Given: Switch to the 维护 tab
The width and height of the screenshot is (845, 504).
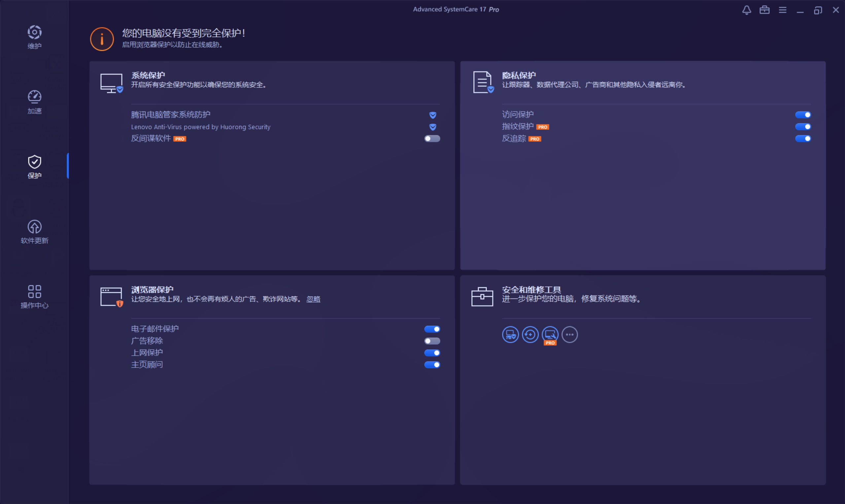Looking at the screenshot, I should click(x=34, y=37).
